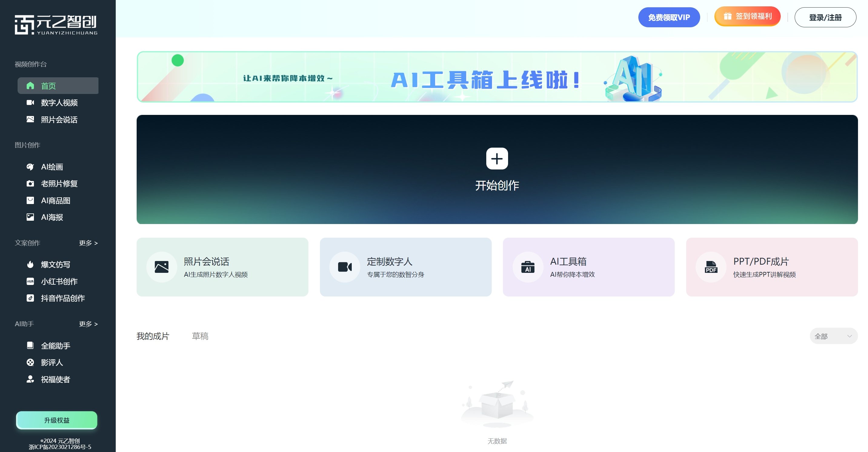Select 数字人视频 in the sidebar
Viewport: 868px width, 452px height.
59,103
